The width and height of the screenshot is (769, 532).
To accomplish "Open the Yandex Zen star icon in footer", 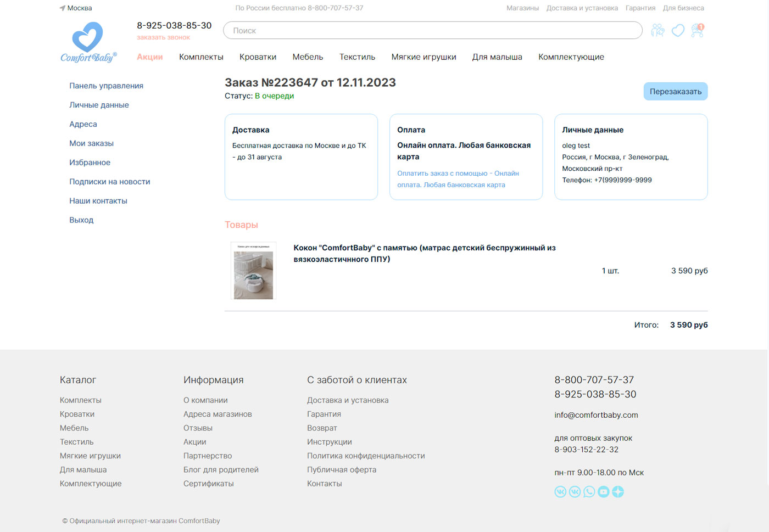I will point(618,492).
